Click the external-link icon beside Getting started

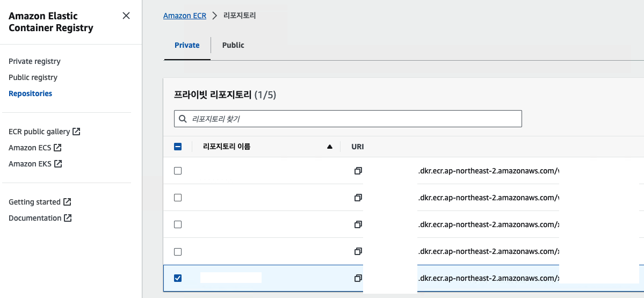(67, 202)
